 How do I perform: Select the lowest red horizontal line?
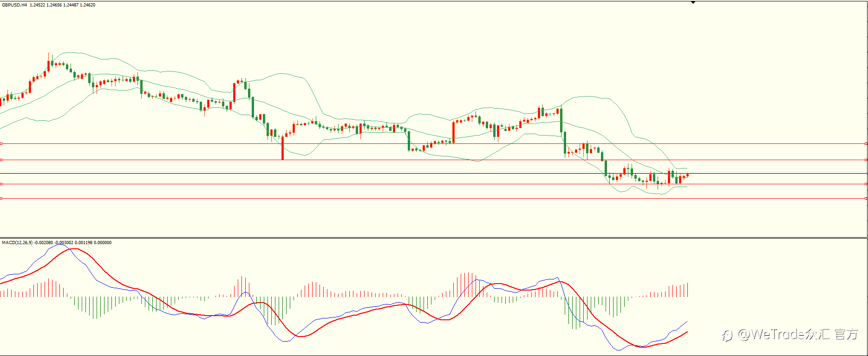click(x=434, y=199)
